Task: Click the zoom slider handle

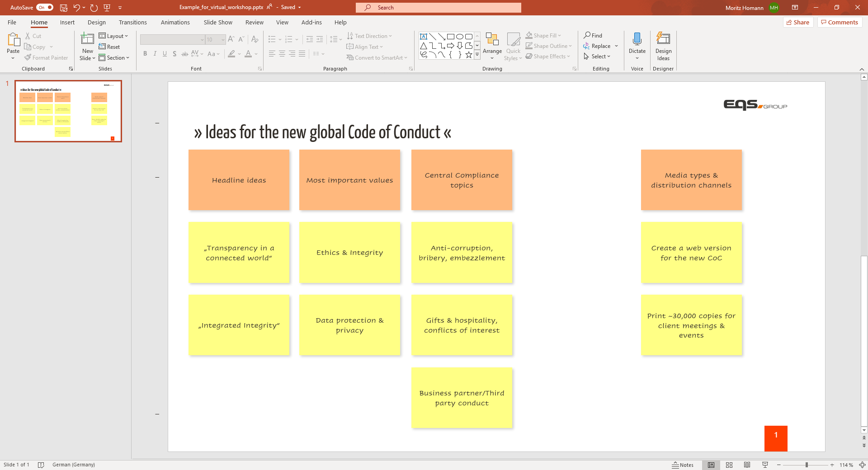Action: coord(806,465)
